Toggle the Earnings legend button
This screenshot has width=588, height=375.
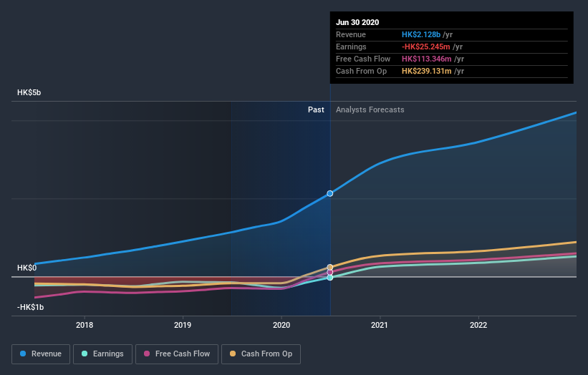pyautogui.click(x=102, y=354)
